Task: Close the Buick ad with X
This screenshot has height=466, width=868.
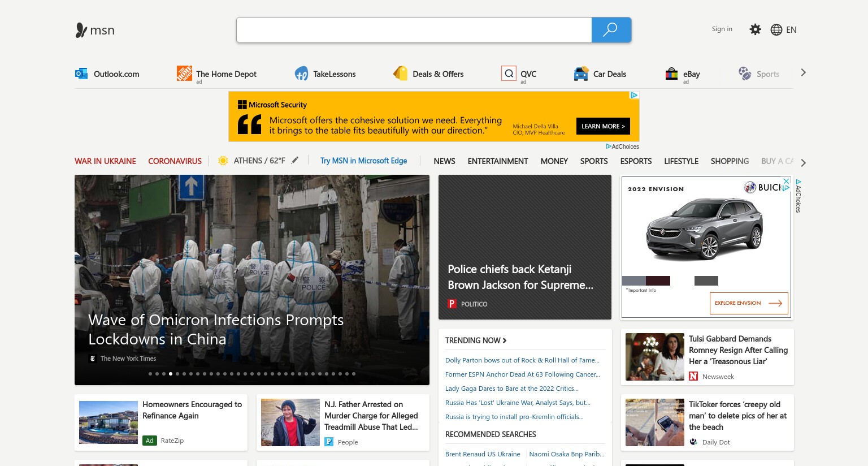Action: click(785, 181)
